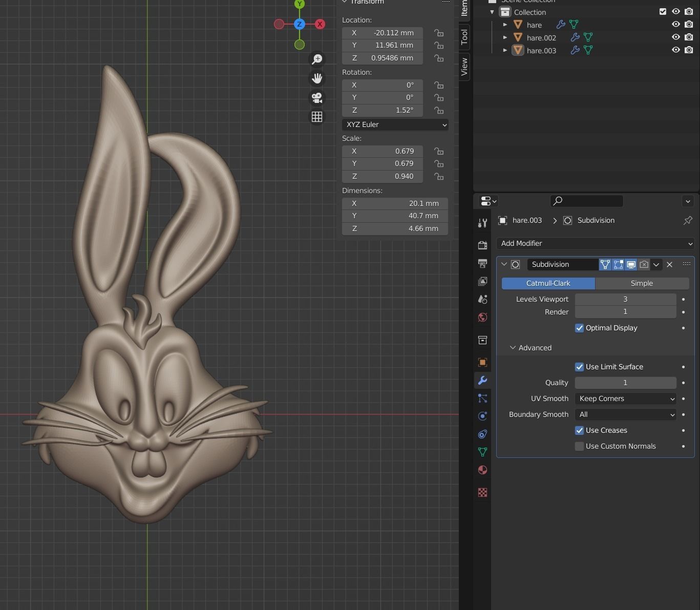Switch to the Tool sidebar tab
Viewport: 700px width, 610px height.
pos(464,37)
